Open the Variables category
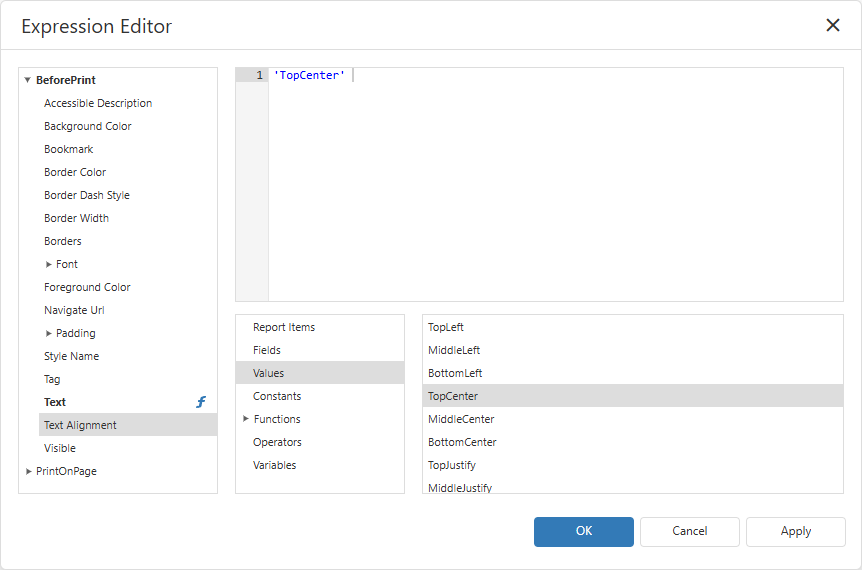 320,465
